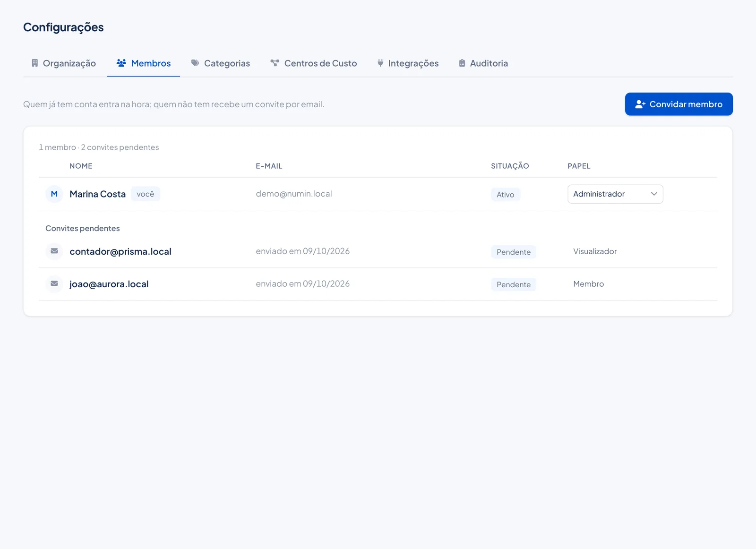This screenshot has width=756, height=549.
Task: Click the add-user icon in Convidar membro
Action: [x=640, y=104]
